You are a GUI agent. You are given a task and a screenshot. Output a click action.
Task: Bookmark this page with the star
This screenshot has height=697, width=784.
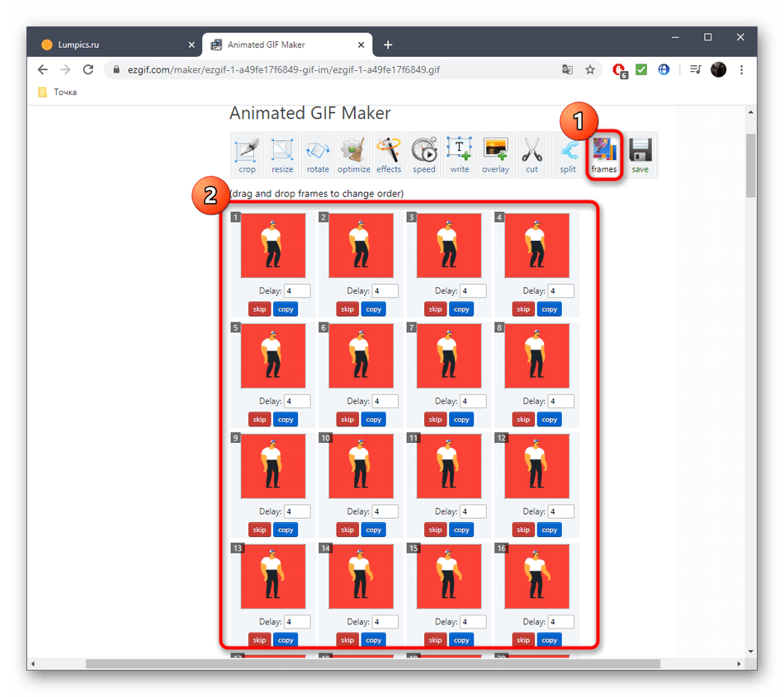[x=590, y=69]
